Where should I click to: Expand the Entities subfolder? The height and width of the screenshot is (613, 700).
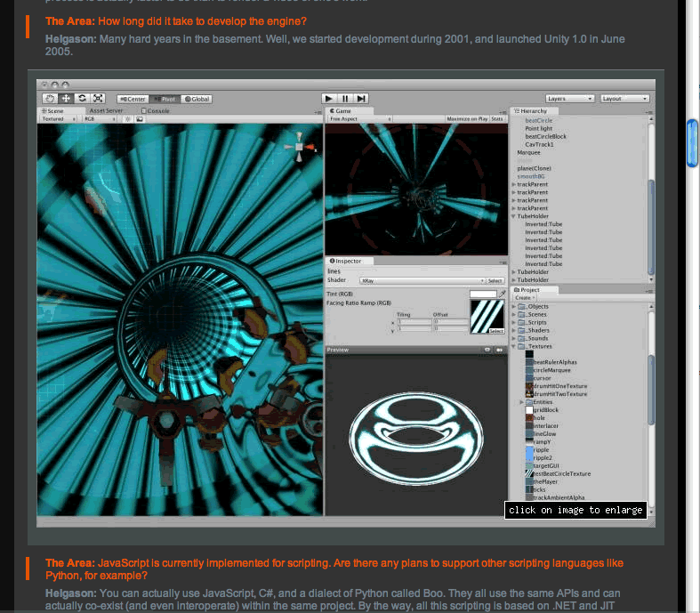(521, 402)
